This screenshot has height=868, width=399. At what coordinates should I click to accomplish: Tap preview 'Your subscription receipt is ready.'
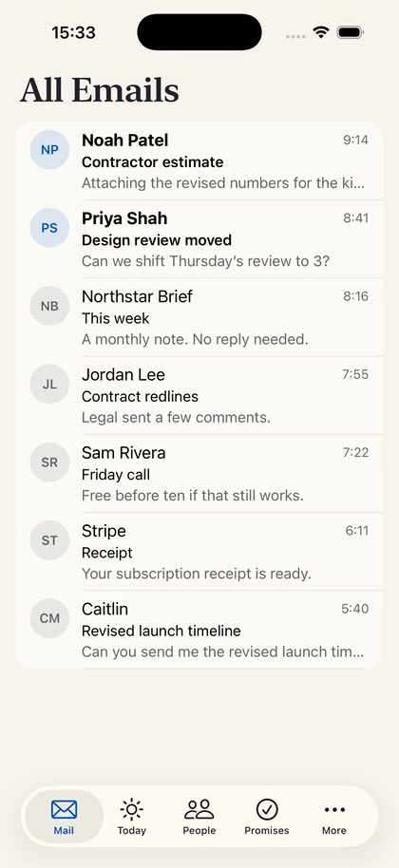coord(197,573)
